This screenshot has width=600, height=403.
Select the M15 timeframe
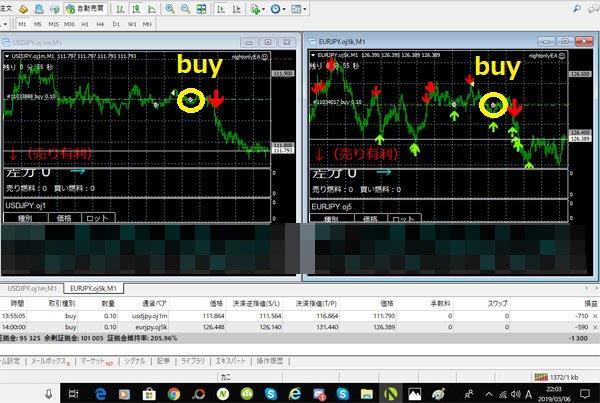coord(54,24)
